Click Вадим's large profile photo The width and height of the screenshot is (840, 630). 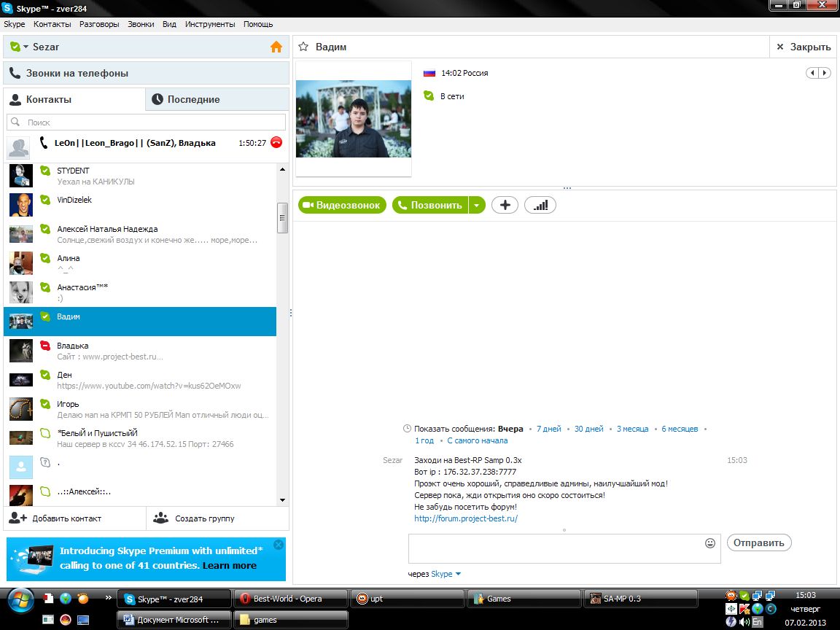[354, 119]
